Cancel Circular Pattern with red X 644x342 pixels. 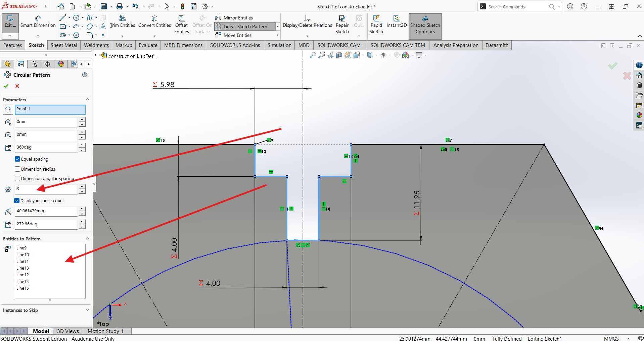click(17, 86)
